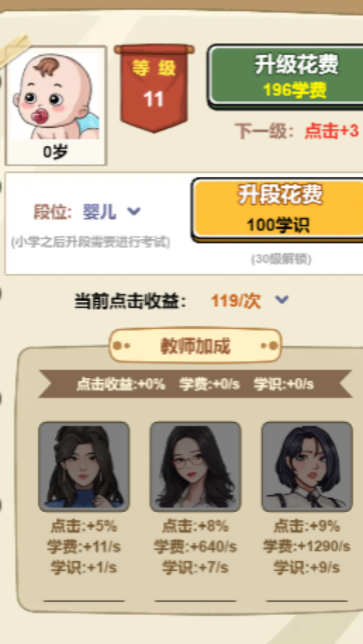Click 学费:+640/s stat under second teacher
Image resolution: width=363 pixels, height=644 pixels.
(196, 547)
